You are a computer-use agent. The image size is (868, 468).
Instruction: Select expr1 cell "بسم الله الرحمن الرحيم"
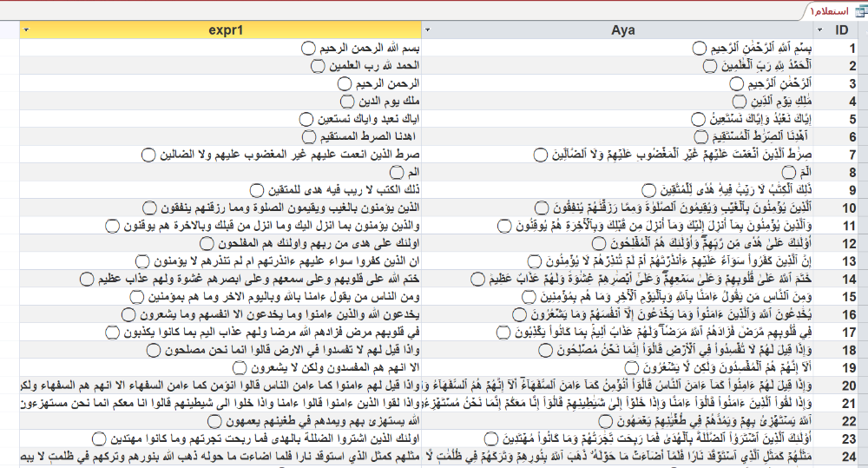tap(220, 48)
